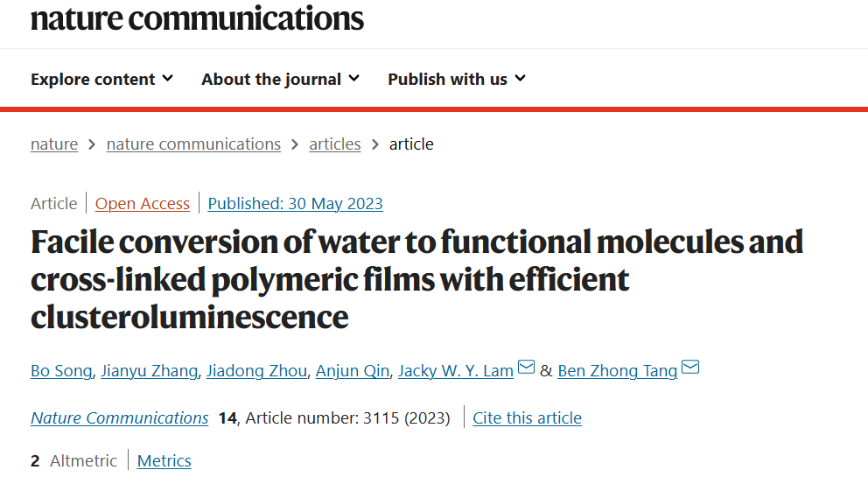Open author Jiadong Zhou's details
The image size is (868, 498).
[x=257, y=370]
